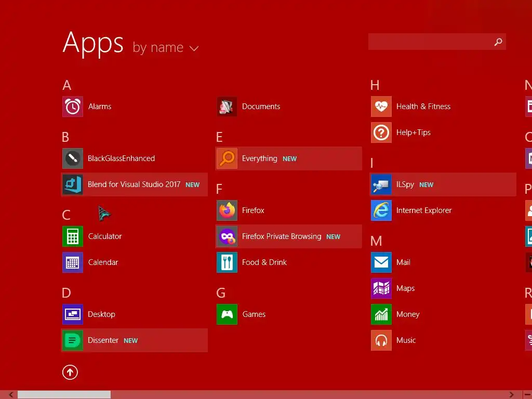
Task: Open the Calendar tile icon
Action: (73, 262)
